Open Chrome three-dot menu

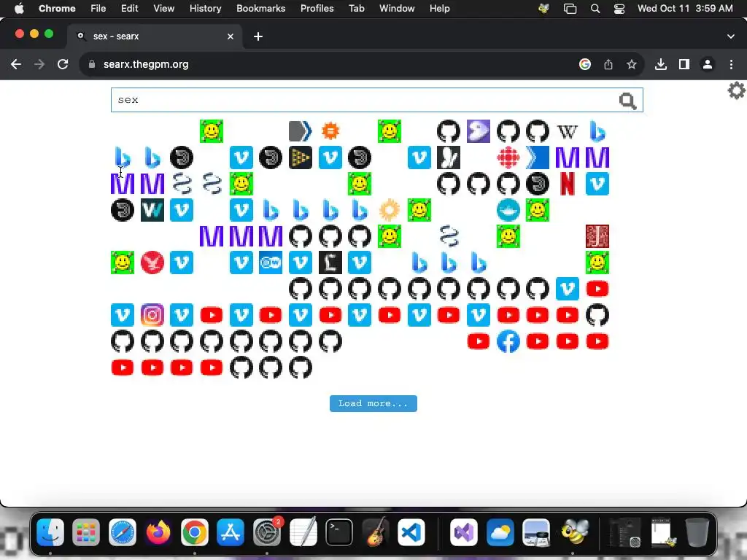(731, 64)
